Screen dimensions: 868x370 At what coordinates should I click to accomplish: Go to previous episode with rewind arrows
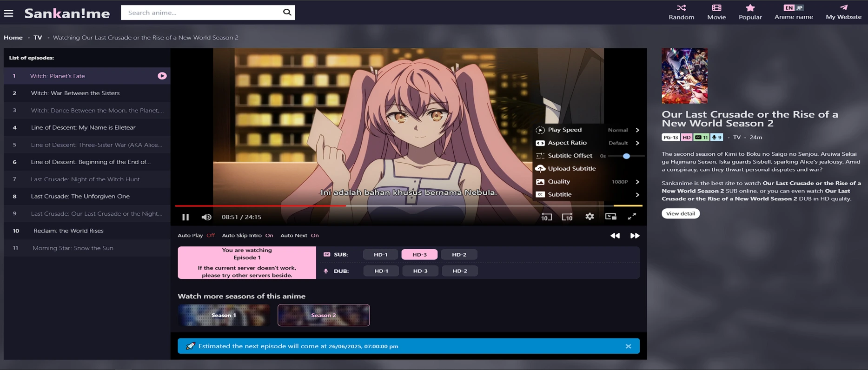pos(615,236)
